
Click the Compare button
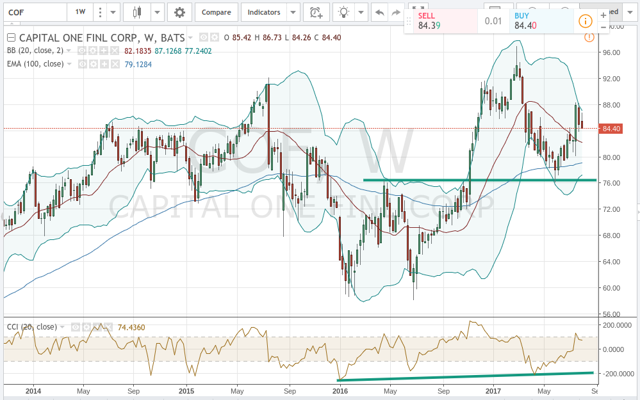(216, 12)
